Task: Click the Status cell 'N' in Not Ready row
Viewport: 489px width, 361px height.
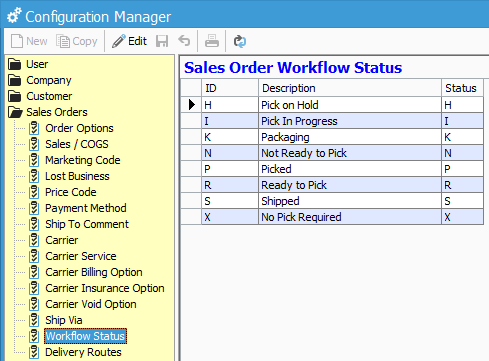Action: 462,153
